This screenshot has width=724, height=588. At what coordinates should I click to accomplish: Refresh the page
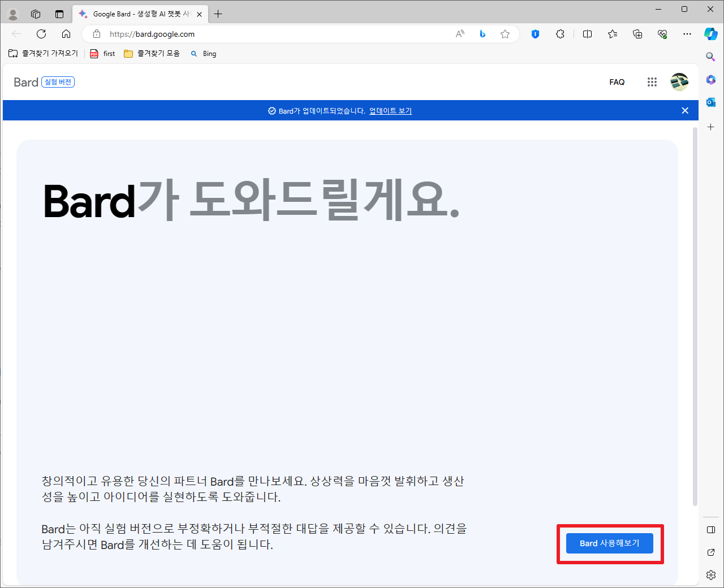tap(41, 34)
